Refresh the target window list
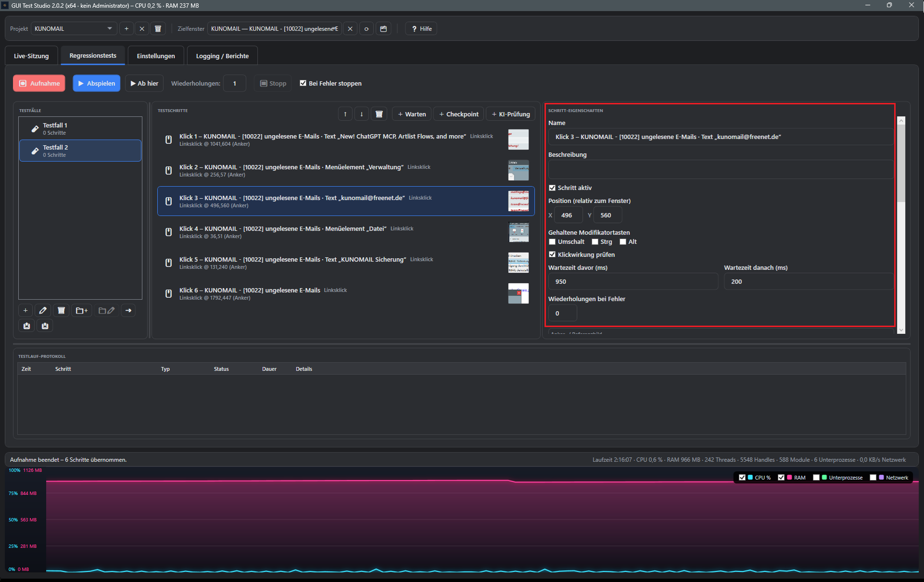Image resolution: width=924 pixels, height=582 pixels. pyautogui.click(x=367, y=29)
